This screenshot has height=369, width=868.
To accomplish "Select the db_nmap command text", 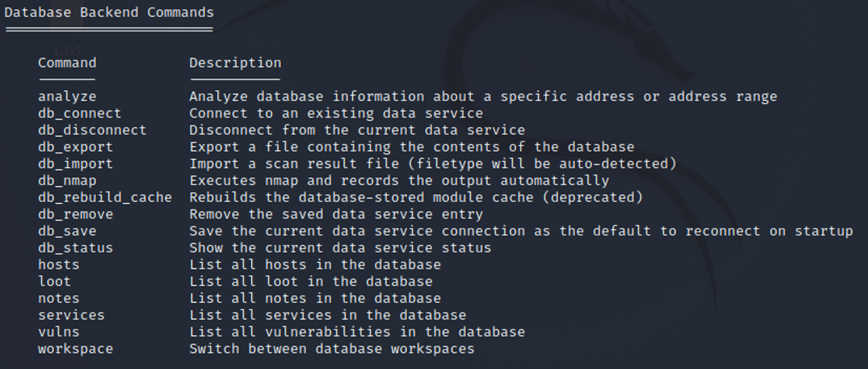I will 67,181.
